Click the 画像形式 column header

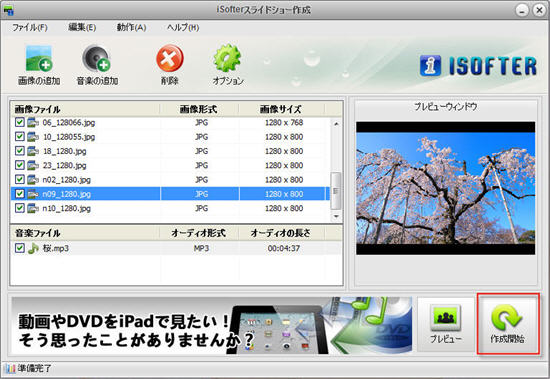pos(199,109)
